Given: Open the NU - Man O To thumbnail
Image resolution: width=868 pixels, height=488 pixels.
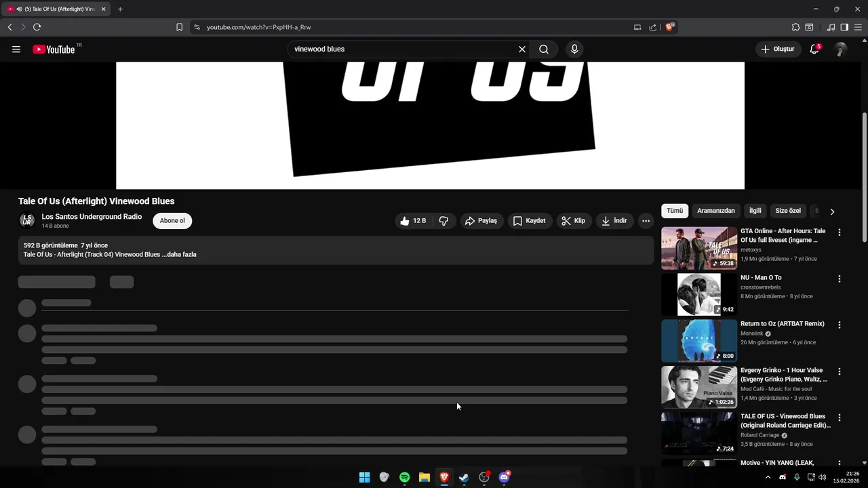Looking at the screenshot, I should (x=699, y=294).
